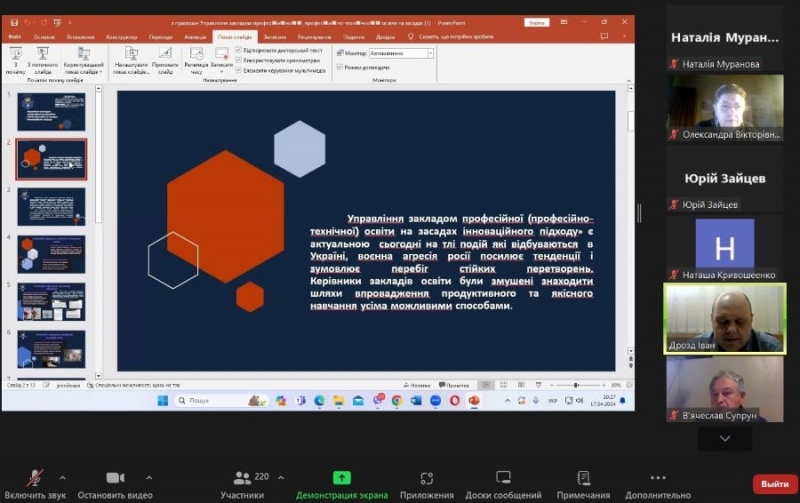Select slide 4 thumbnail
800x503 pixels.
click(x=52, y=254)
